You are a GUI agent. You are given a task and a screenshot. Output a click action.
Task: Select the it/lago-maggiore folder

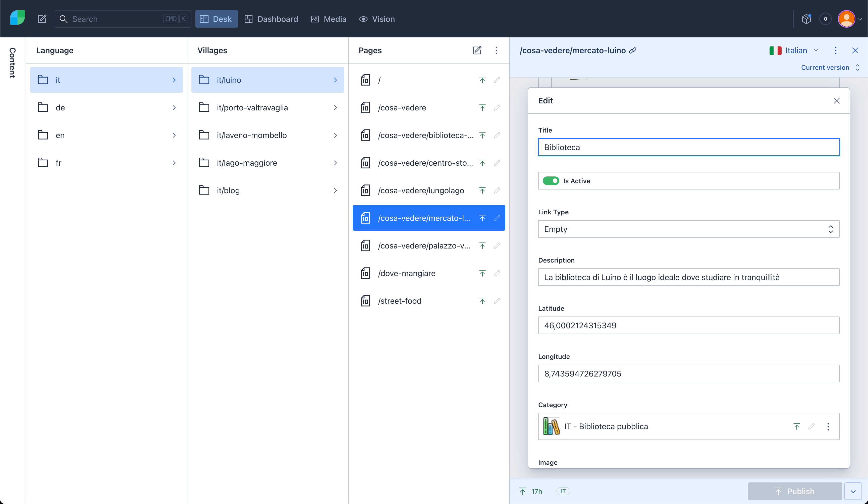(x=268, y=163)
